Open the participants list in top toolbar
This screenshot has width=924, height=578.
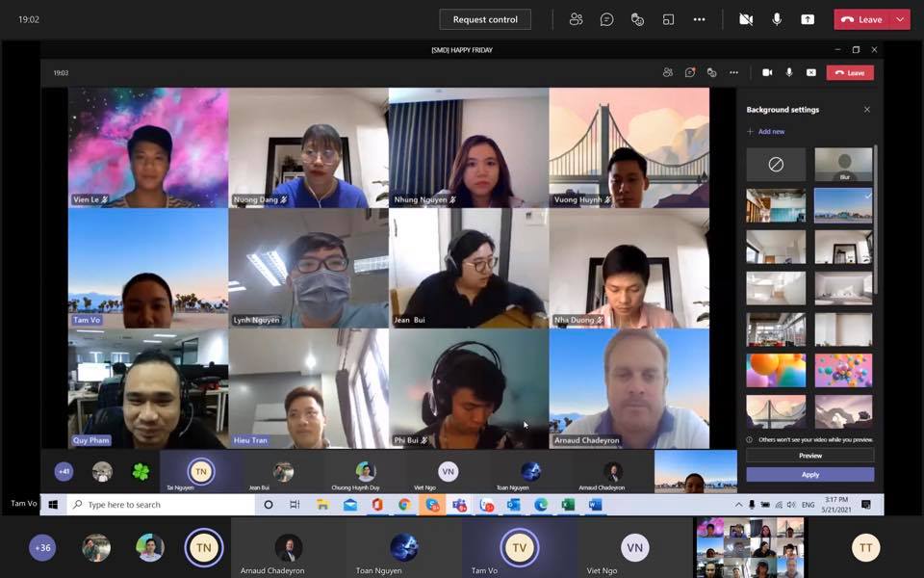(x=576, y=19)
